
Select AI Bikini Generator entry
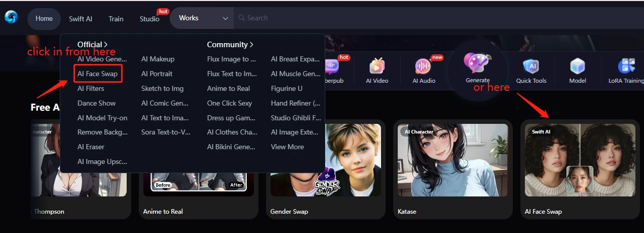pos(232,147)
